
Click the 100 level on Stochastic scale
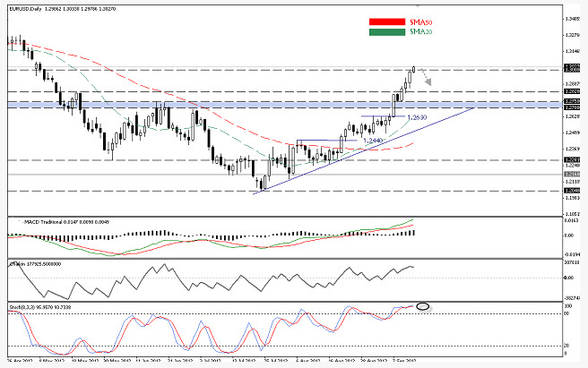pos(568,306)
